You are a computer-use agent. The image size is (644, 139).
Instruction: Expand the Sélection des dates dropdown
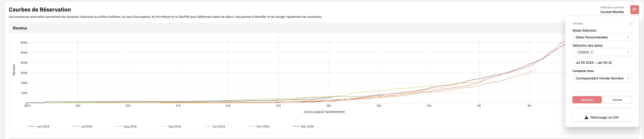628,52
